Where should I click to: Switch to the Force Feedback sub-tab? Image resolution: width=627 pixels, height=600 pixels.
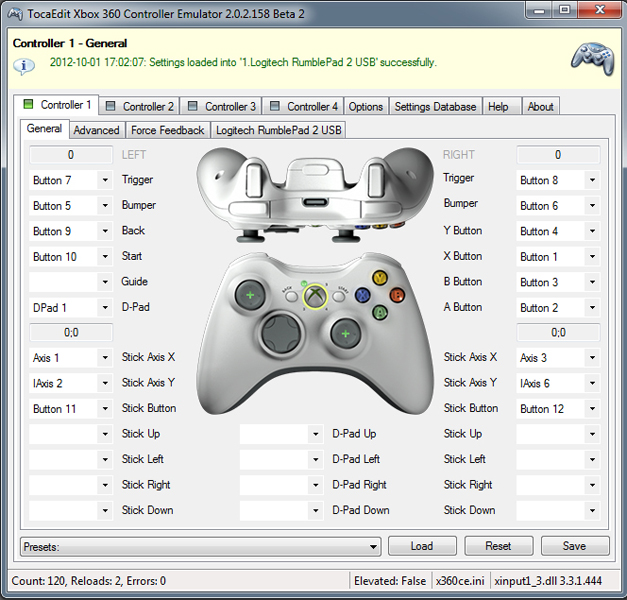click(x=168, y=130)
